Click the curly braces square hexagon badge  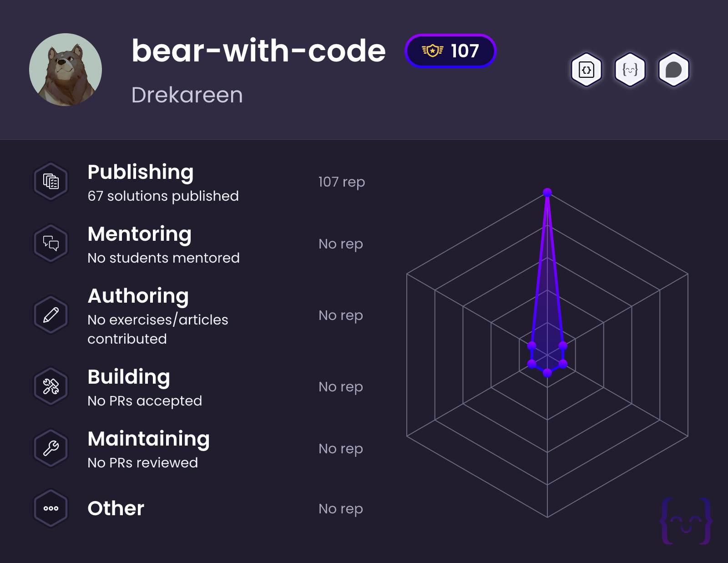point(586,70)
